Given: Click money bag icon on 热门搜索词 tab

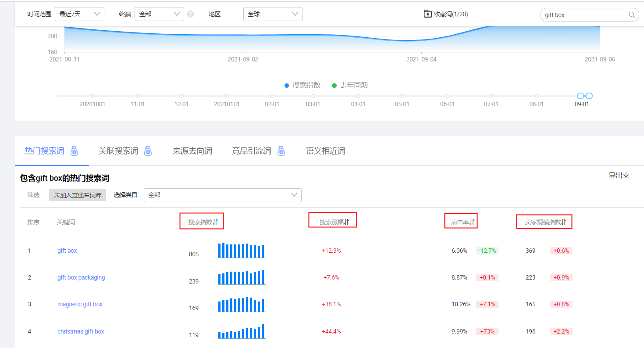Looking at the screenshot, I should point(75,151).
